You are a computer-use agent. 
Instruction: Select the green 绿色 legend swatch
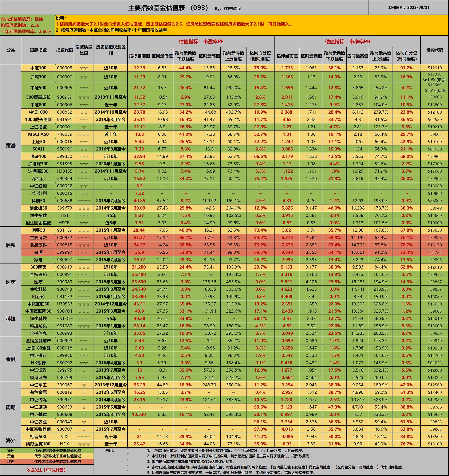[11, 450]
